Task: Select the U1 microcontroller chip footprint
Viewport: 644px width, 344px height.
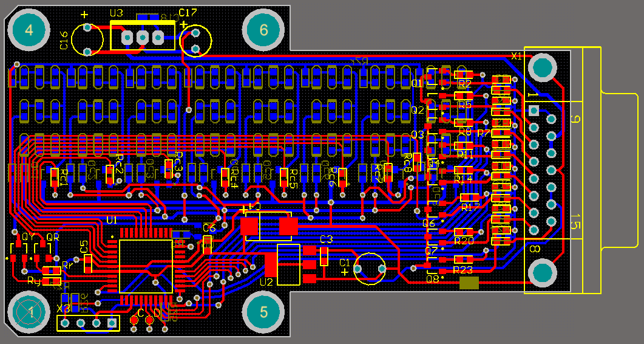Action: pyautogui.click(x=146, y=266)
